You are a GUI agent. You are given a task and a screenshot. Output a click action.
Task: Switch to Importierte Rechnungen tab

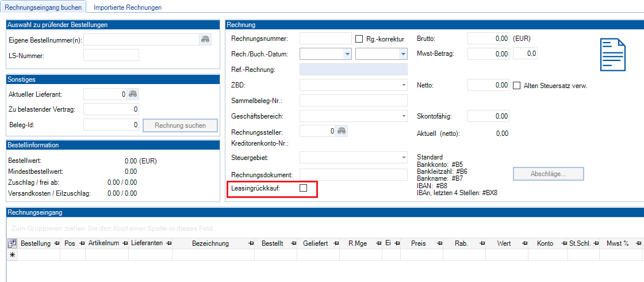click(x=128, y=7)
